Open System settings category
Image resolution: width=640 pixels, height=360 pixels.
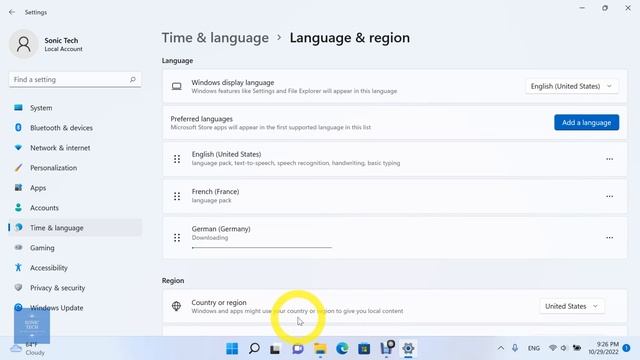[75, 108]
